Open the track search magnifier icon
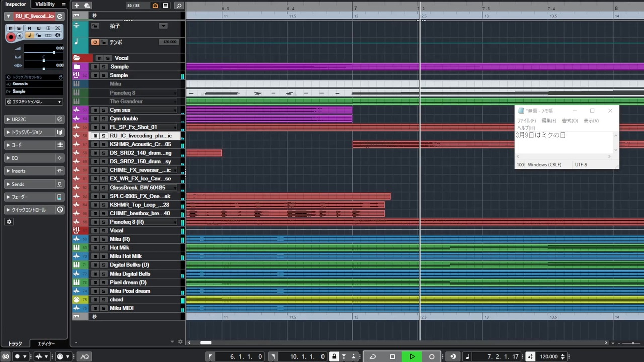 178,6
